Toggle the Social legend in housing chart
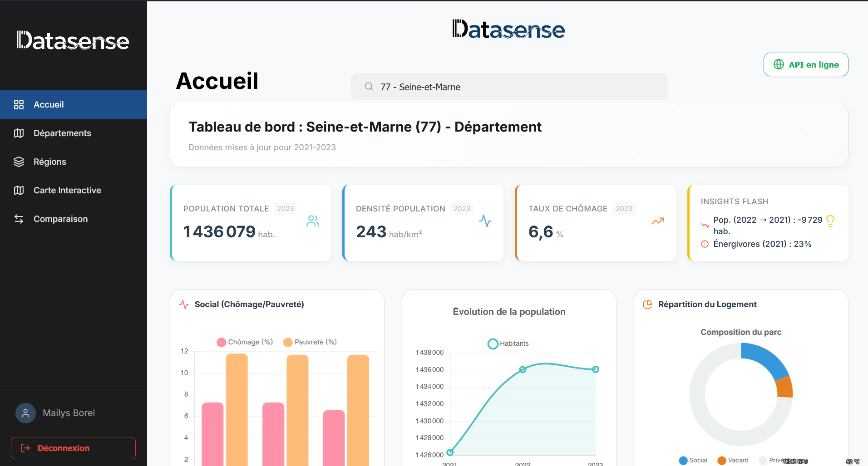The width and height of the screenshot is (868, 466). pyautogui.click(x=693, y=460)
